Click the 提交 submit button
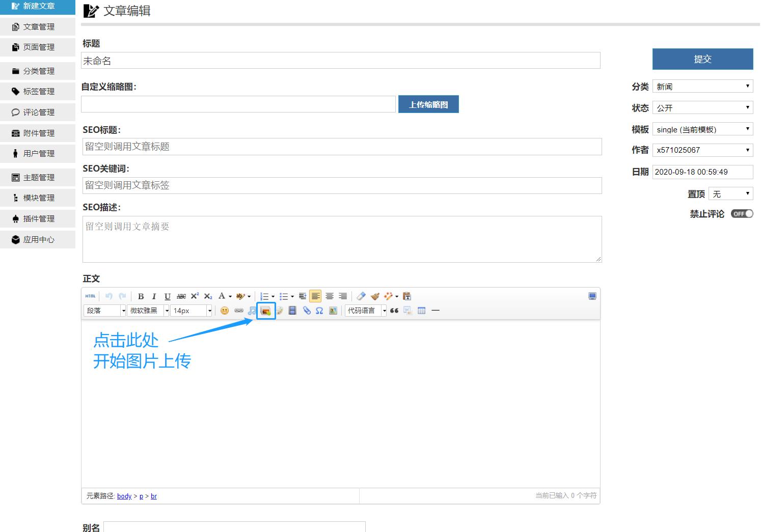The image size is (761, 532). [x=703, y=59]
